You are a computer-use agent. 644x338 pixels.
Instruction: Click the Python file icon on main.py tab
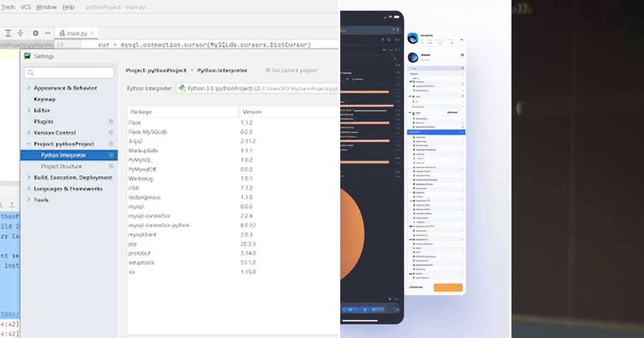pyautogui.click(x=63, y=33)
